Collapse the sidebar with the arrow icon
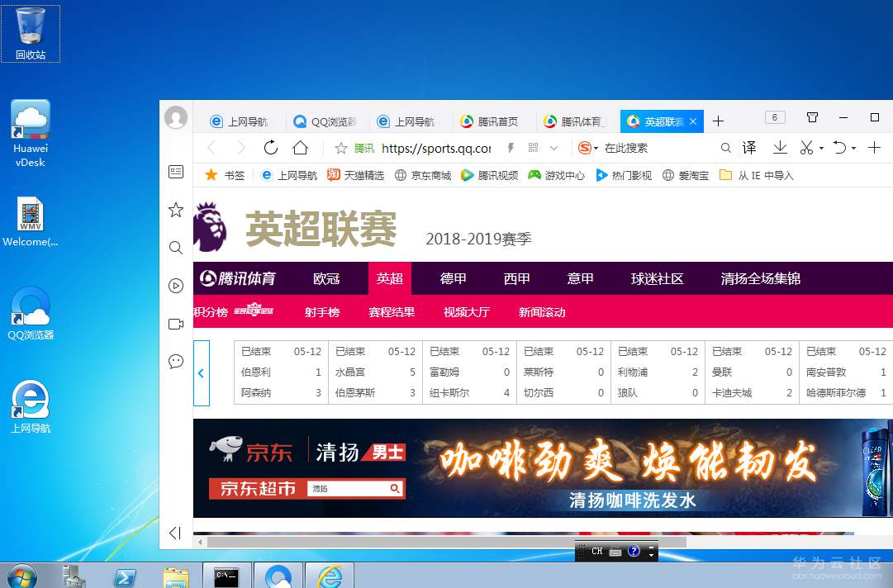This screenshot has height=588, width=893. (175, 533)
